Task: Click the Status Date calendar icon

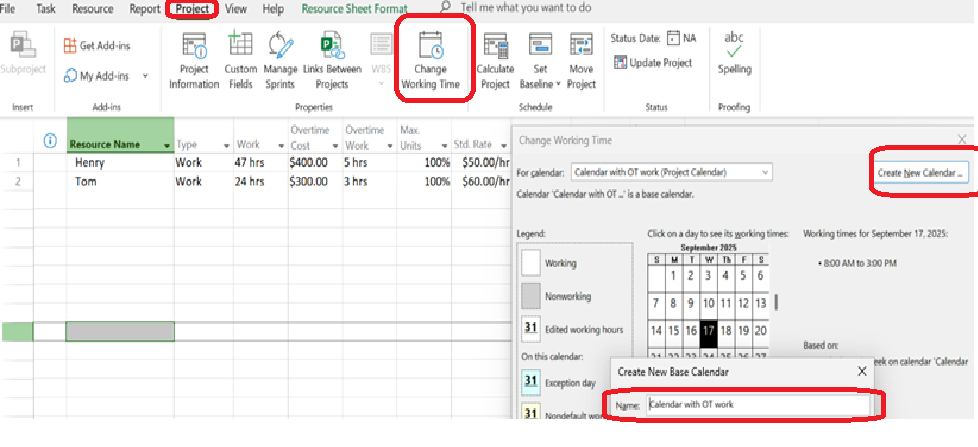Action: click(673, 38)
